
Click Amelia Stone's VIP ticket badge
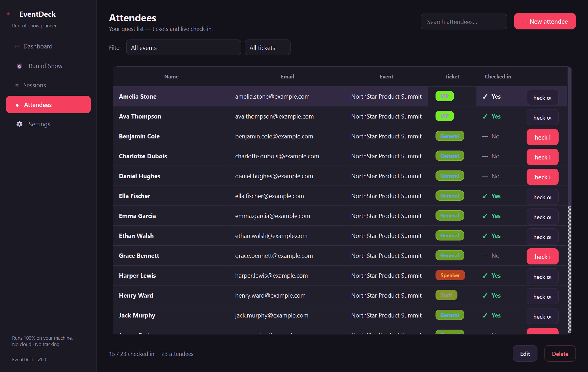pyautogui.click(x=444, y=96)
